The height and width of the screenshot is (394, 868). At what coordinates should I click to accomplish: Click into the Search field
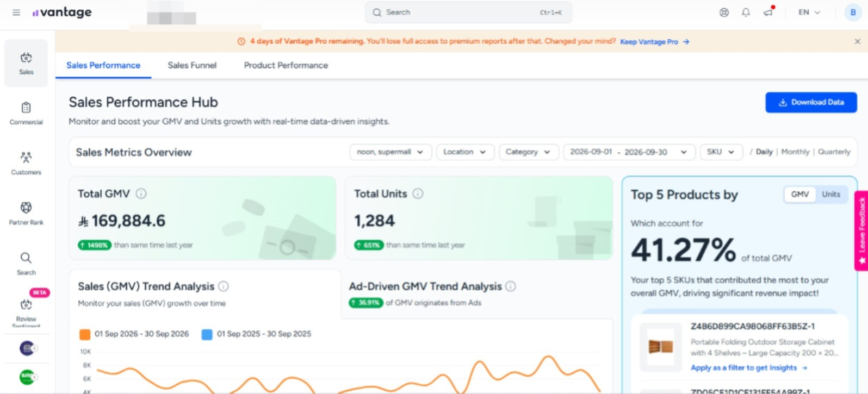tap(468, 12)
